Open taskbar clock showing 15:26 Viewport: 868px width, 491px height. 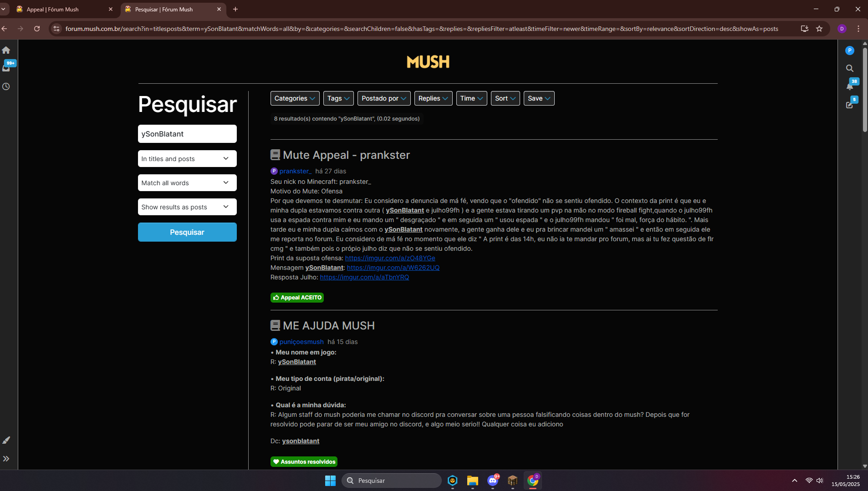point(846,481)
